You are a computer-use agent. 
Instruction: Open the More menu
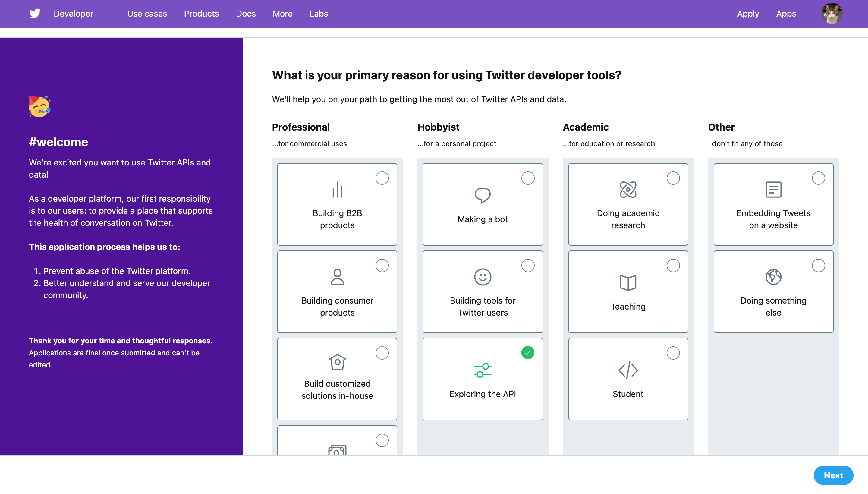tap(282, 14)
